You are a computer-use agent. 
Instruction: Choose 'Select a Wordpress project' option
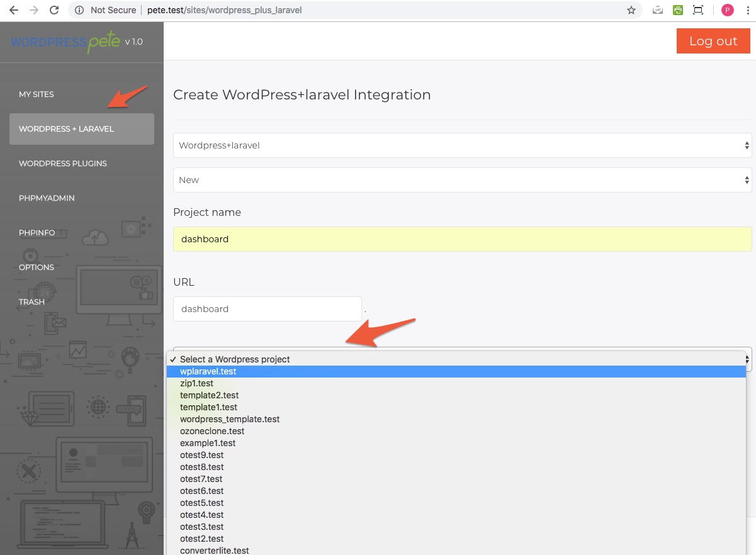(x=456, y=359)
